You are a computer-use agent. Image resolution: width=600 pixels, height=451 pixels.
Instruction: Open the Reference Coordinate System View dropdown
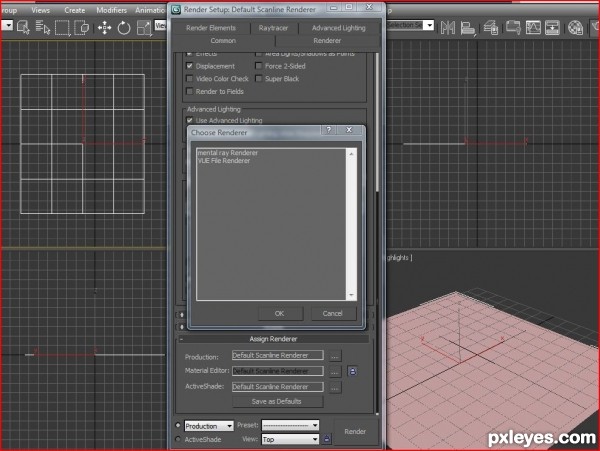pyautogui.click(x=160, y=26)
